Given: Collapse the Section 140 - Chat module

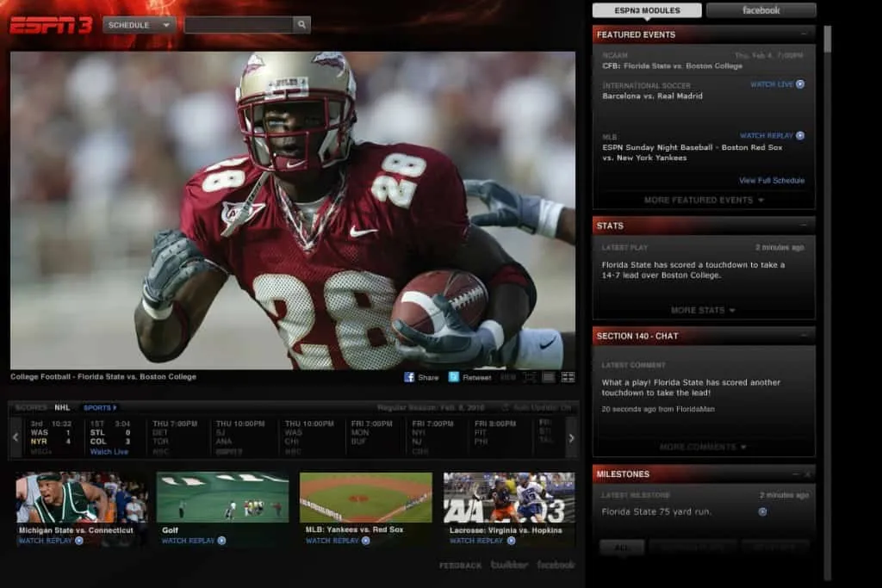Looking at the screenshot, I should pyautogui.click(x=804, y=336).
